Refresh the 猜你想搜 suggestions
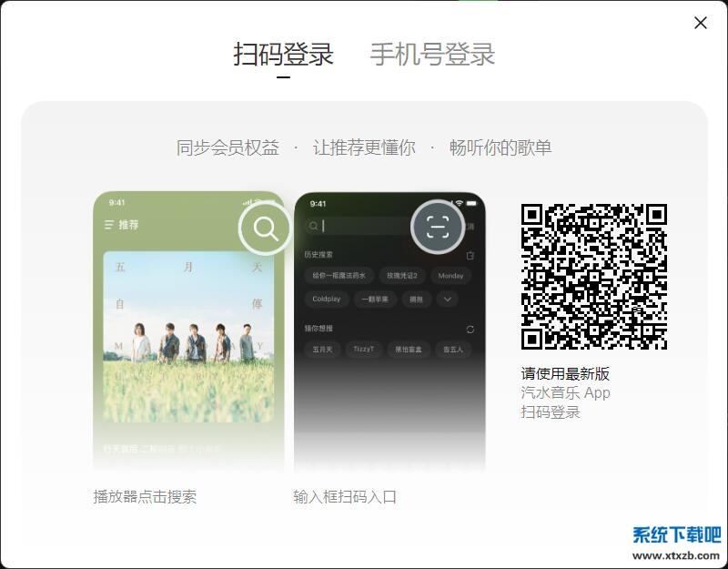 coord(470,328)
